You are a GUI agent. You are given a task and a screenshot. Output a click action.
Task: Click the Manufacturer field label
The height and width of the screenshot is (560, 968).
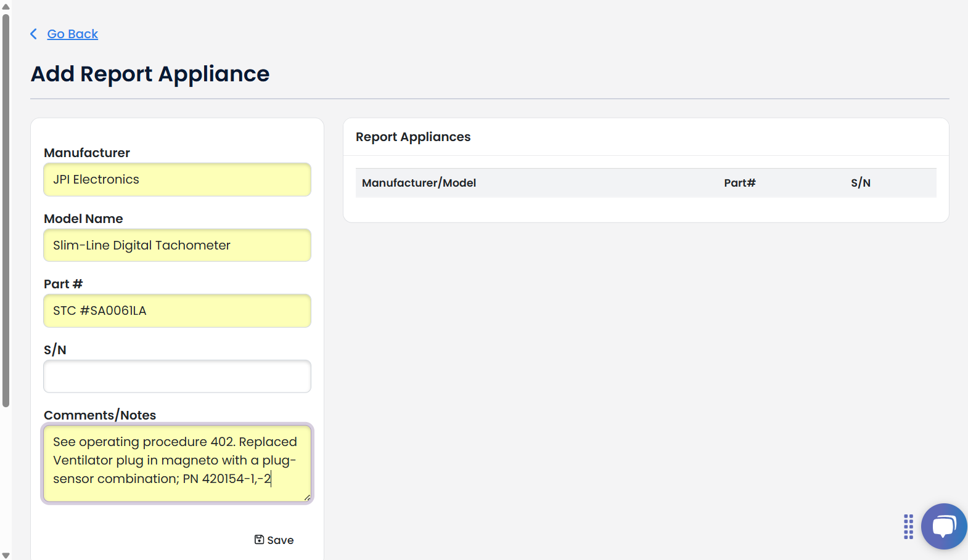point(87,153)
